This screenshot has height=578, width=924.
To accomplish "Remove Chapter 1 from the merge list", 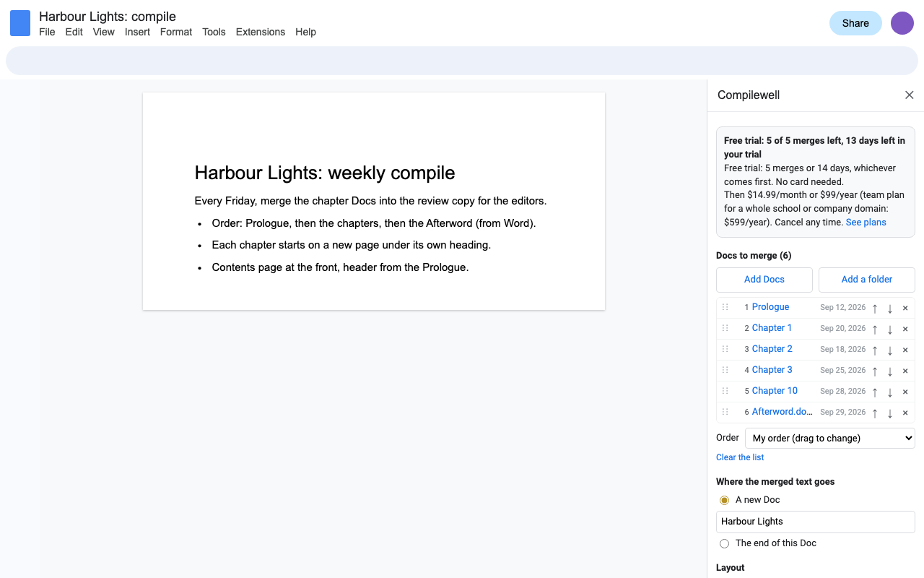I will point(905,329).
